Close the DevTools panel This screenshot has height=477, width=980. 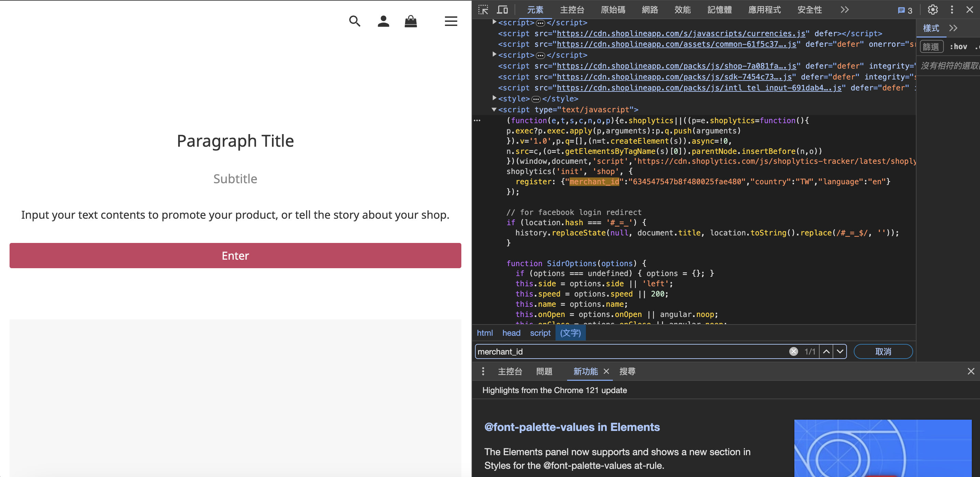click(970, 10)
